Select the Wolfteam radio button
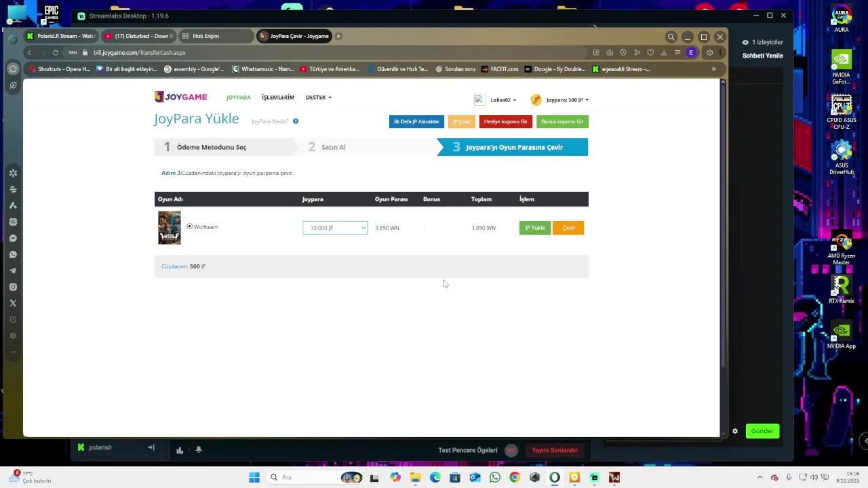 point(190,226)
